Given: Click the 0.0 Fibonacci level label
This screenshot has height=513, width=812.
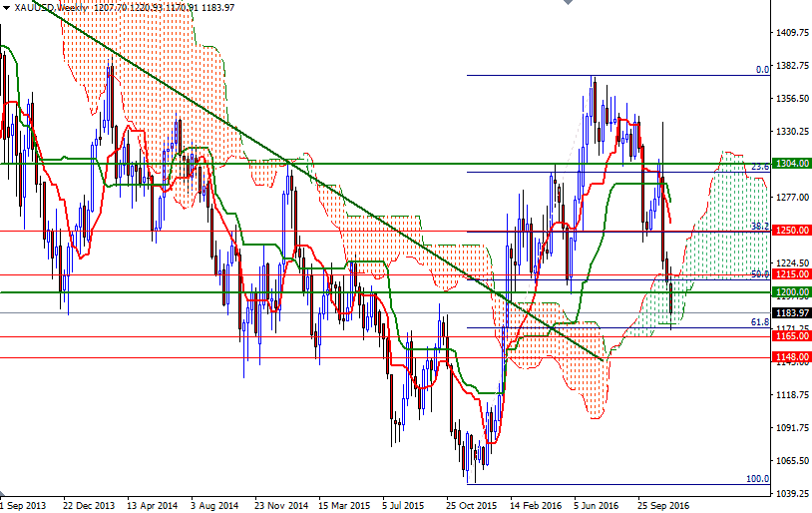Looking at the screenshot, I should [x=761, y=70].
